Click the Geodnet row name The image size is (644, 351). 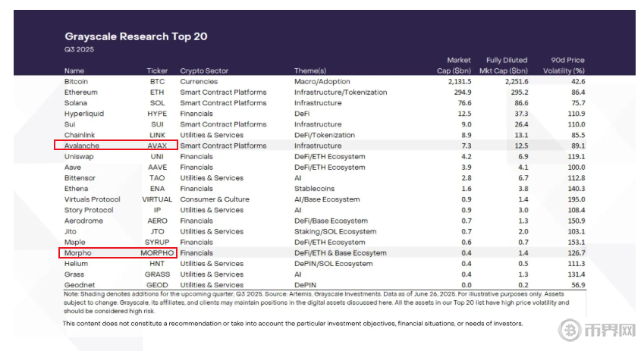(79, 285)
